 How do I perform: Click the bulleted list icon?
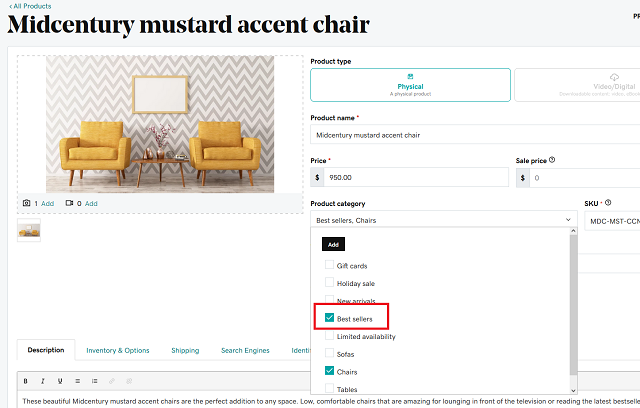[x=78, y=381]
